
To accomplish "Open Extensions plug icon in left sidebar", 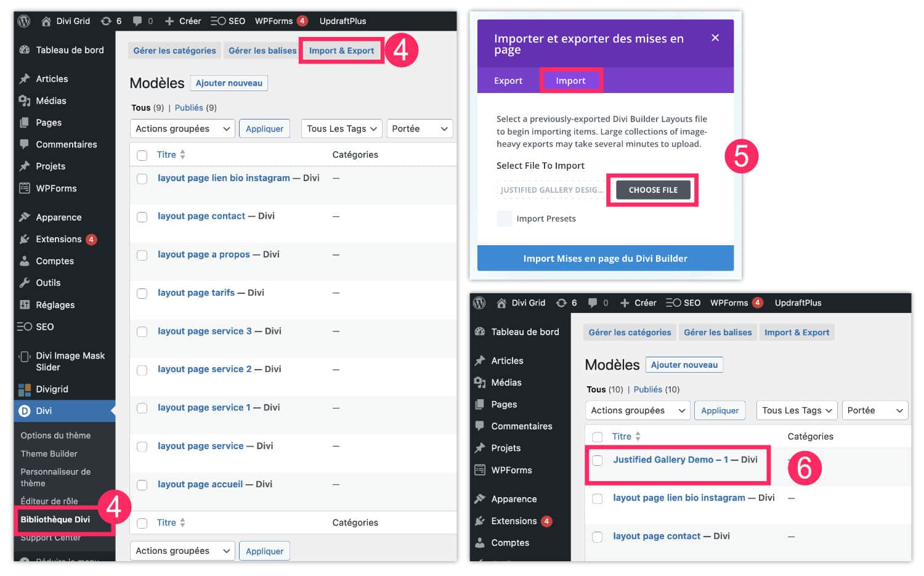I will [25, 239].
